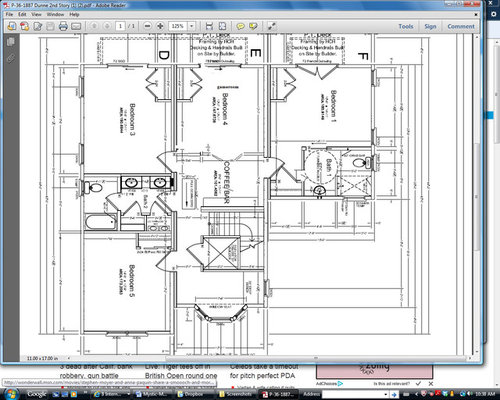Image resolution: width=500 pixels, height=400 pixels.
Task: Click the page number input field
Action: 120,26
